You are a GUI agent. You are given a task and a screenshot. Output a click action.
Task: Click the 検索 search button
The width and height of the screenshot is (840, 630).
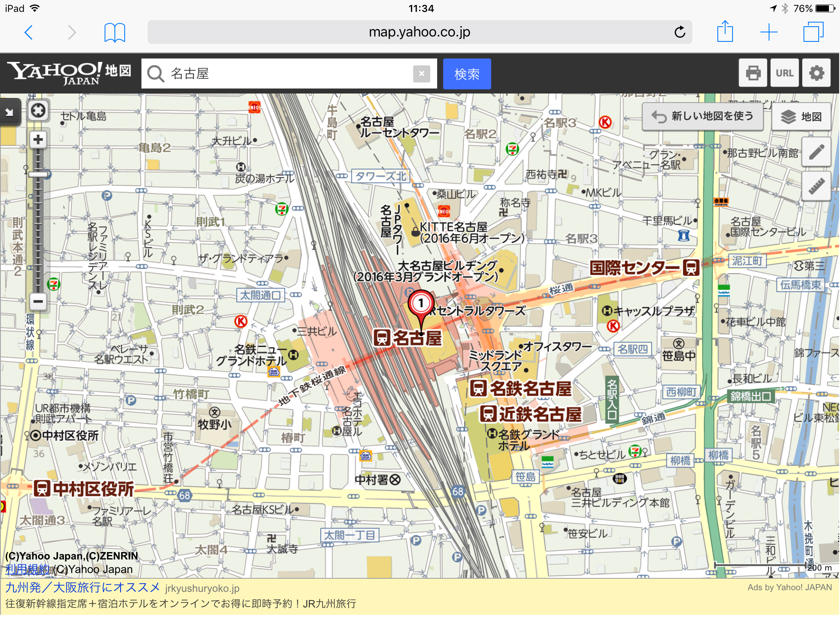[x=467, y=74]
